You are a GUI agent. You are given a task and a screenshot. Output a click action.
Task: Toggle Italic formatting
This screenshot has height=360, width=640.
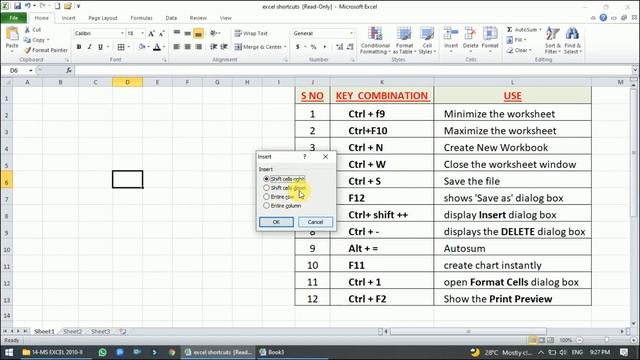(89, 47)
